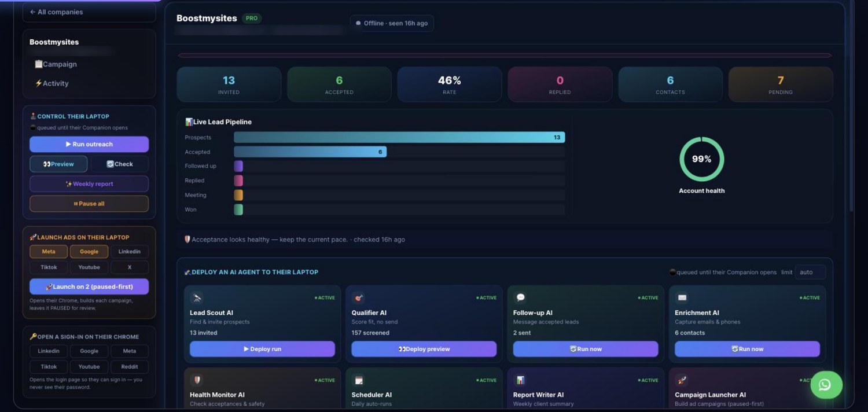
Task: Click the Preview button in Control panel
Action: tap(58, 164)
